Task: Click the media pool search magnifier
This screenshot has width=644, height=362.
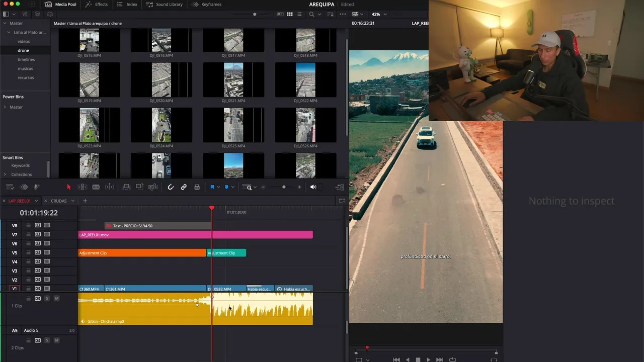Action: tap(312, 14)
